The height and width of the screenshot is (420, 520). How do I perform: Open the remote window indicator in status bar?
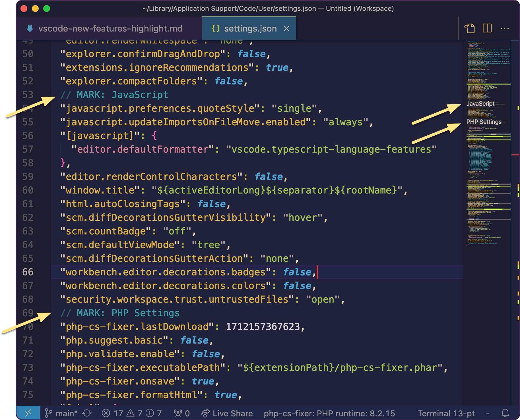28,413
